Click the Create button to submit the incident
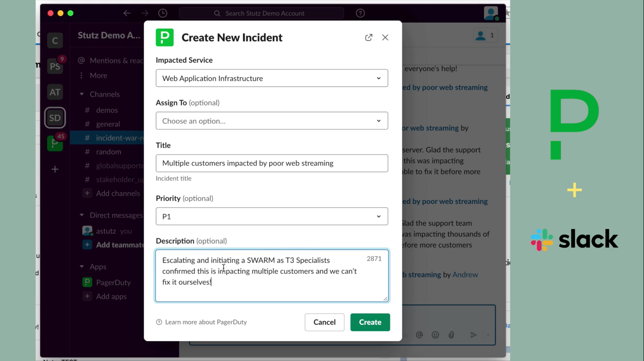This screenshot has width=644, height=361. pyautogui.click(x=370, y=322)
